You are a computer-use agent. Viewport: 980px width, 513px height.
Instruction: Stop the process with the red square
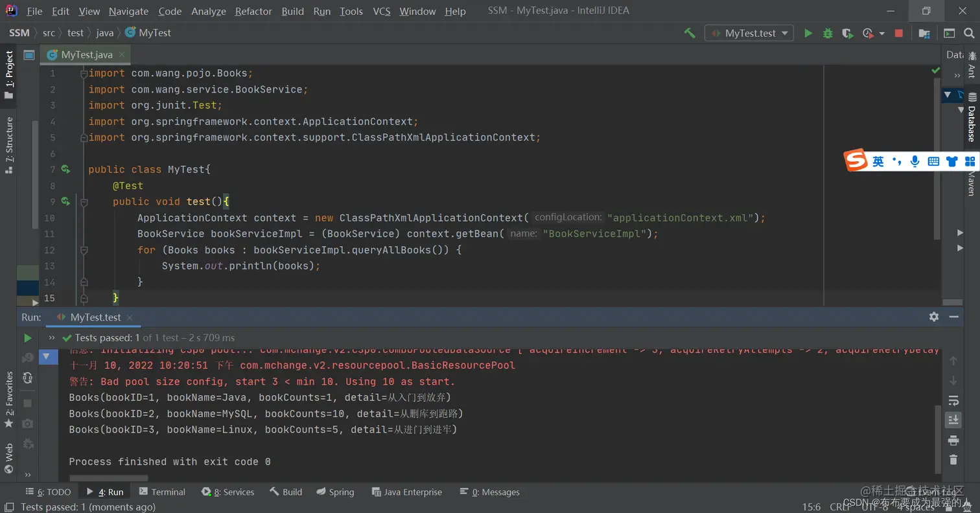[899, 33]
